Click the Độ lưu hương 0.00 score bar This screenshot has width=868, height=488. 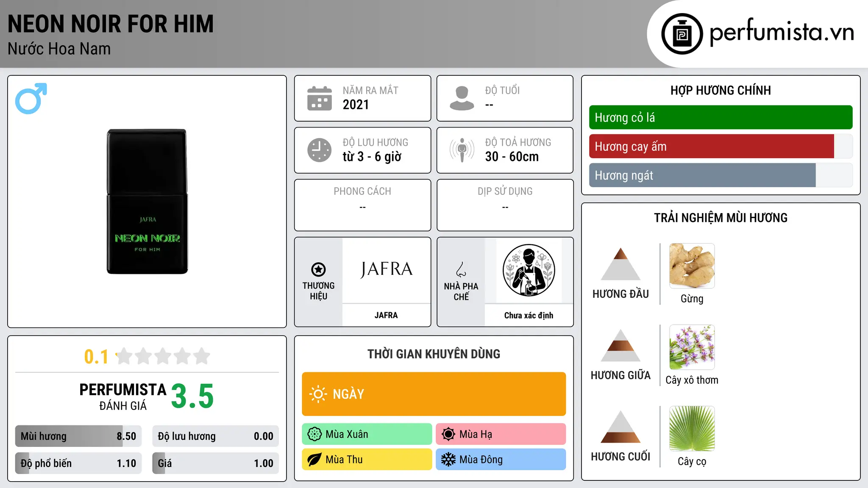click(x=216, y=436)
